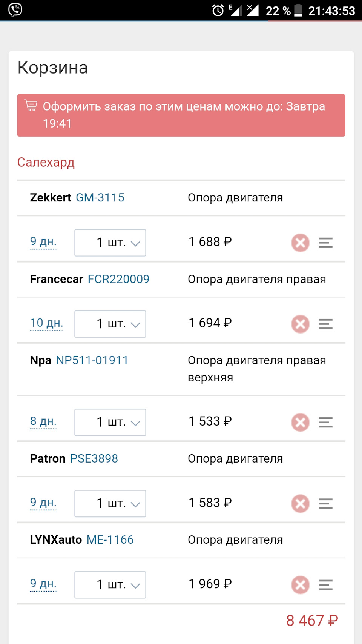Remove the LYNXauto ME-1166 item
This screenshot has height=644, width=362.
[x=300, y=585]
